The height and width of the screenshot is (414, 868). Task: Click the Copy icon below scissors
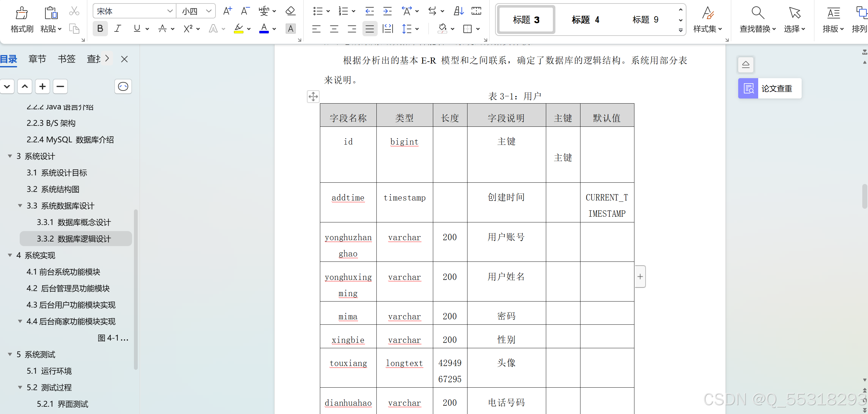pyautogui.click(x=74, y=28)
